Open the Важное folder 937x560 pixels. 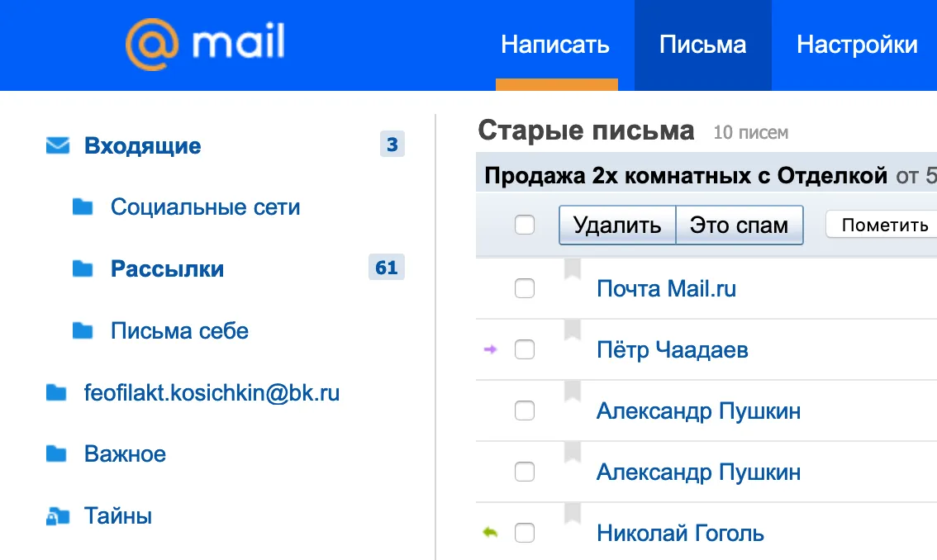coord(125,454)
